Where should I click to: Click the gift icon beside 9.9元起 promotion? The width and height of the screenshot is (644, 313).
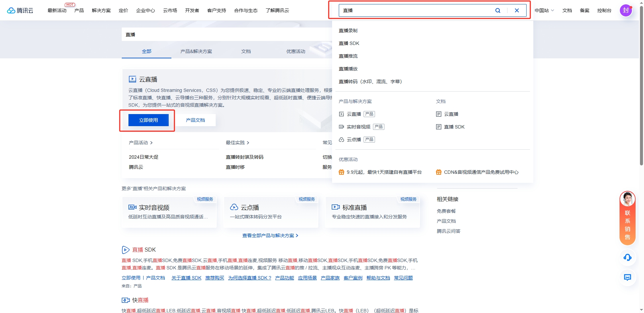pyautogui.click(x=341, y=172)
